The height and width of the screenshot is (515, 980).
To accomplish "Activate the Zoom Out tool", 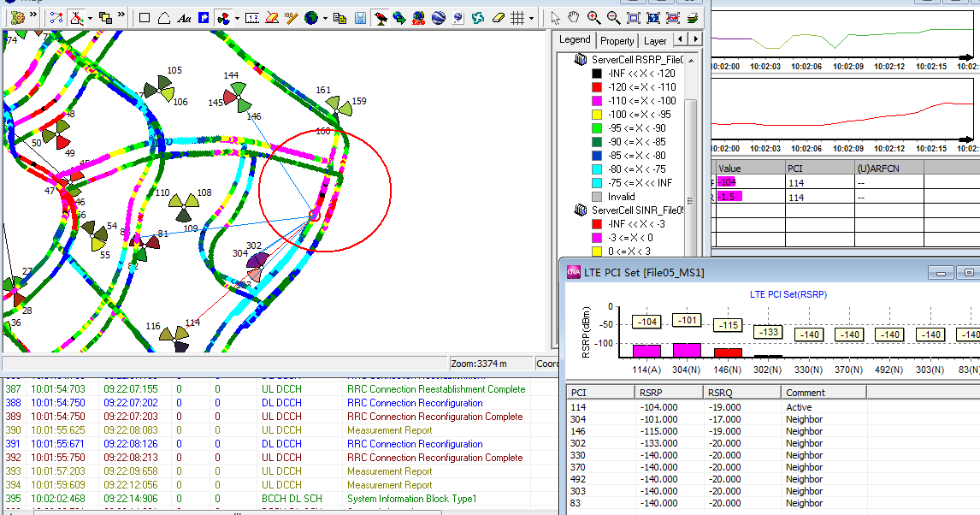I will tap(612, 16).
